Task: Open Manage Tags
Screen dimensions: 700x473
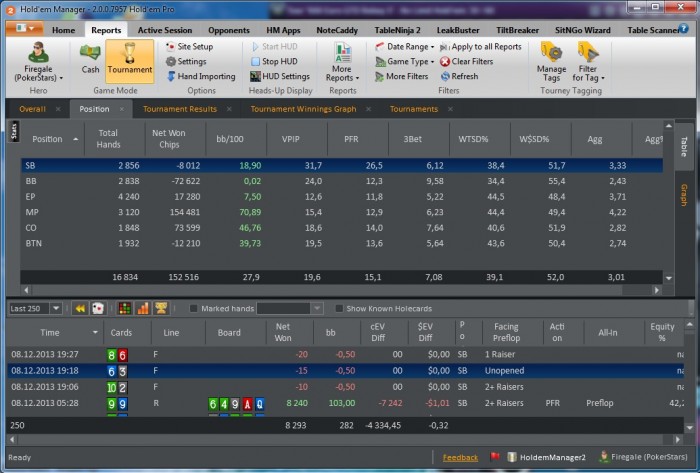Action: [x=551, y=62]
